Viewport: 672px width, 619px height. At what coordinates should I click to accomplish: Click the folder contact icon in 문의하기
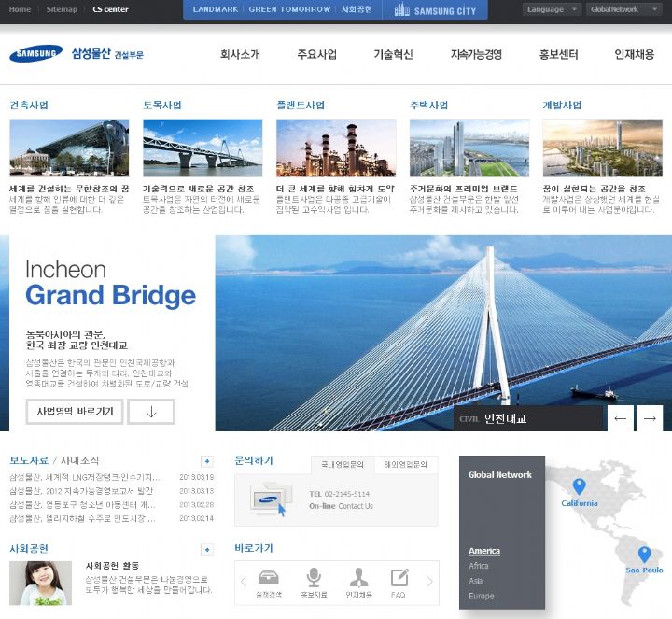[271, 499]
